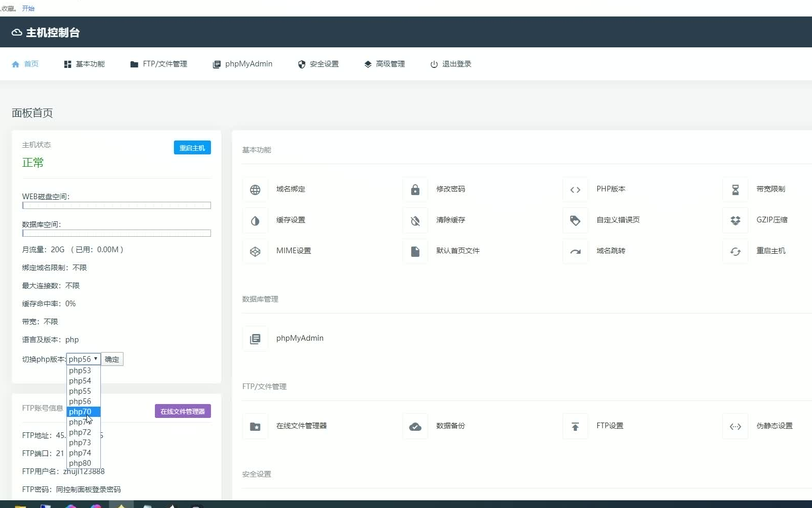Select php73 from the version list

click(83, 443)
